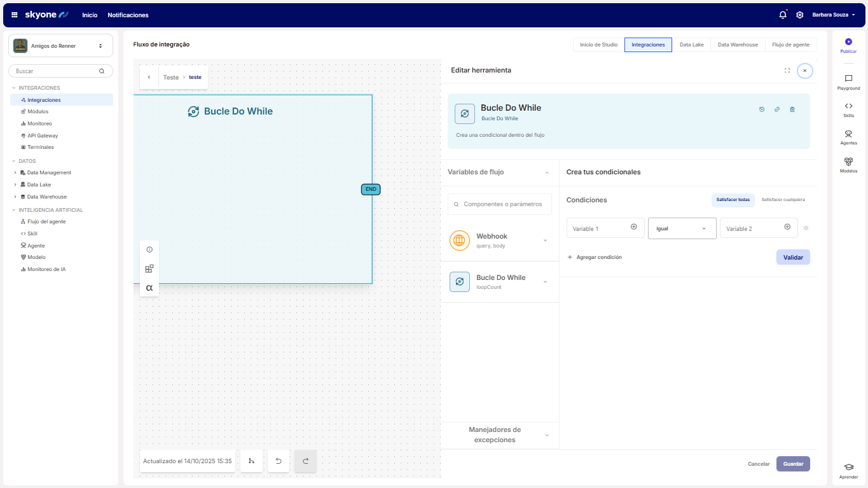Expand the editor panel to fullscreen
This screenshot has height=488, width=868.
787,71
